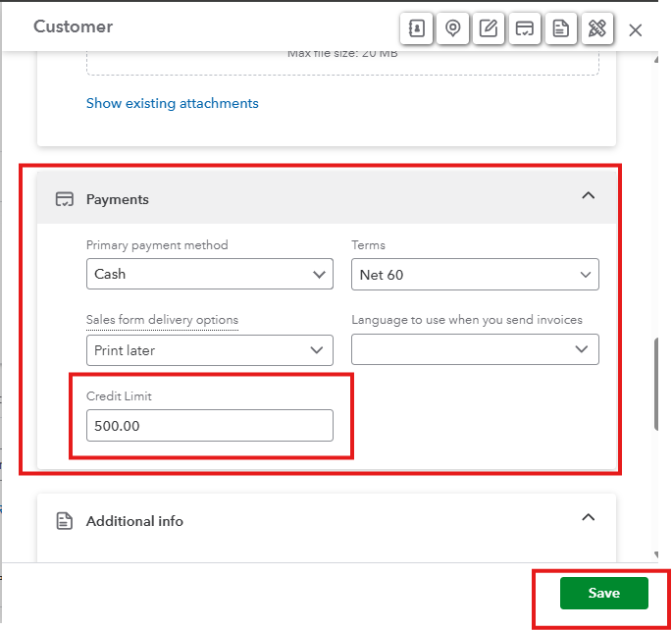Image resolution: width=672 pixels, height=630 pixels.
Task: Open the notes and attachments icon
Action: click(488, 28)
